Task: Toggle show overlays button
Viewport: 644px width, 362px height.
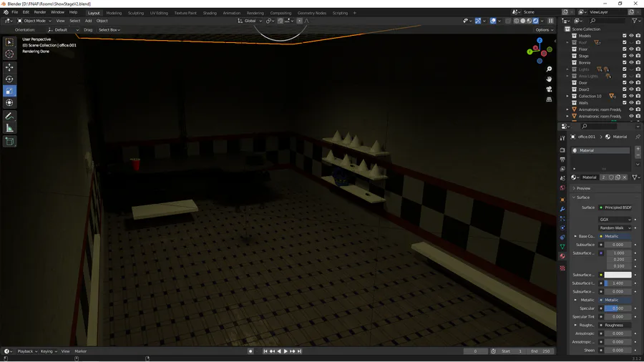Action: tap(493, 21)
